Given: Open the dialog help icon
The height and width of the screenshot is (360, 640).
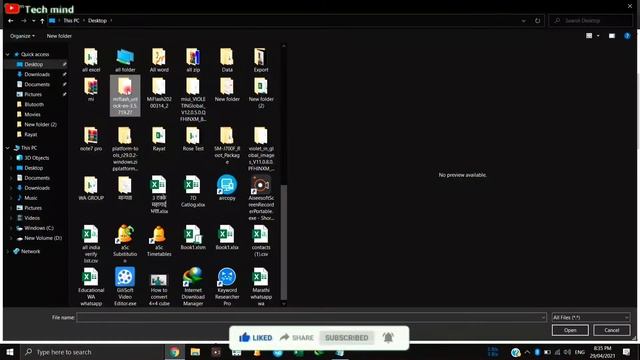Looking at the screenshot, I should pos(627,36).
